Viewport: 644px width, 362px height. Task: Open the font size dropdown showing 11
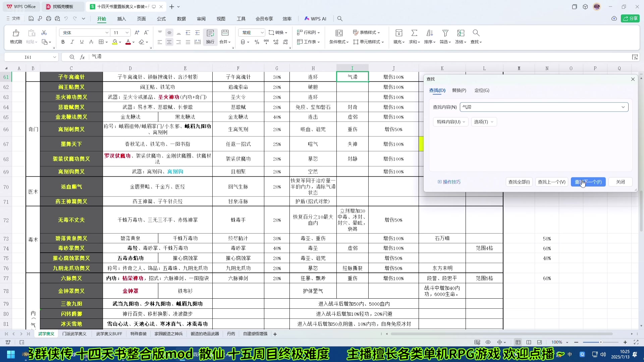pos(127,33)
